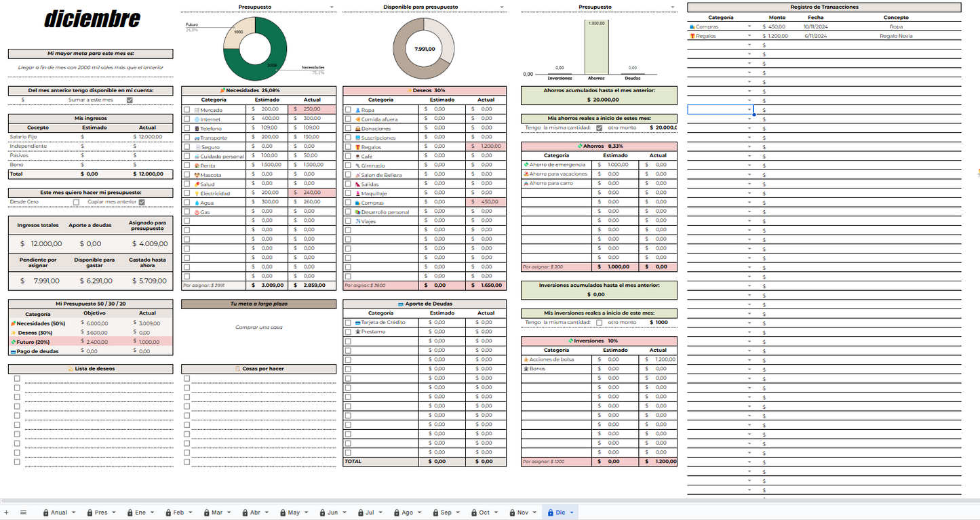980x520 pixels.
Task: Click the Acciones de bolsa icon
Action: pos(526,359)
